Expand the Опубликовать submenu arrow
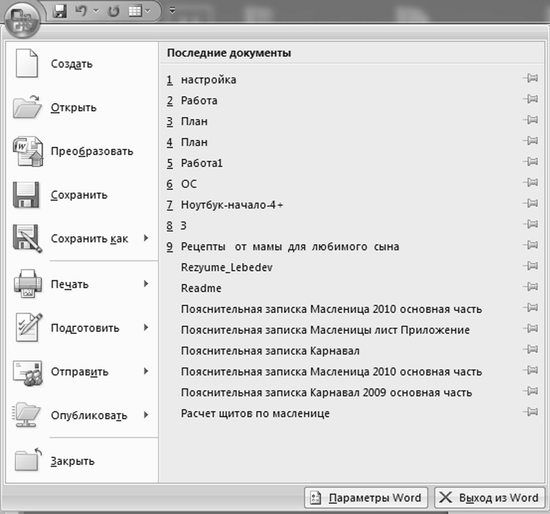 click(146, 415)
